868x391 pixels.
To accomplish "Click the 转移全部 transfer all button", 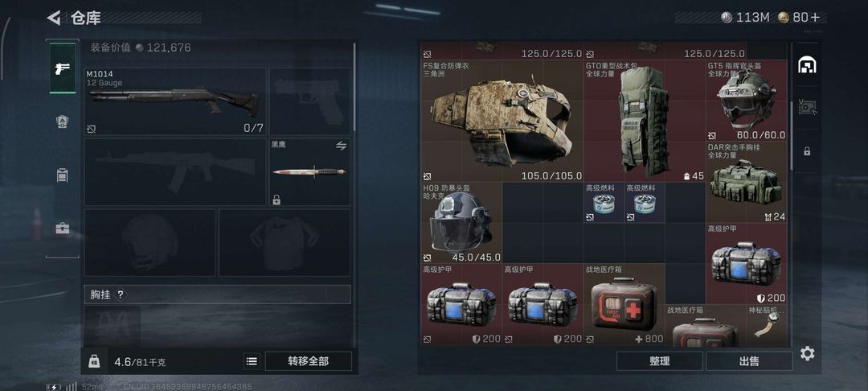I will click(309, 362).
